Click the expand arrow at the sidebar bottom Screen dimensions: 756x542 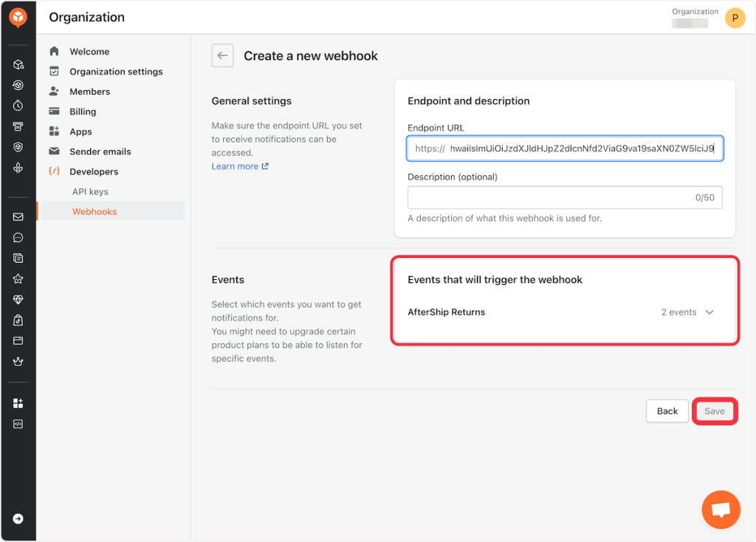point(18,518)
